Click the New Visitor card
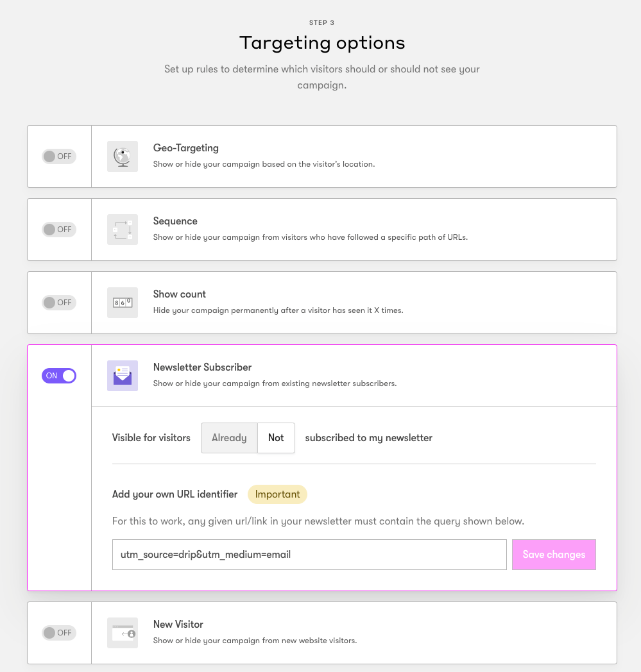The height and width of the screenshot is (672, 641). point(353,632)
